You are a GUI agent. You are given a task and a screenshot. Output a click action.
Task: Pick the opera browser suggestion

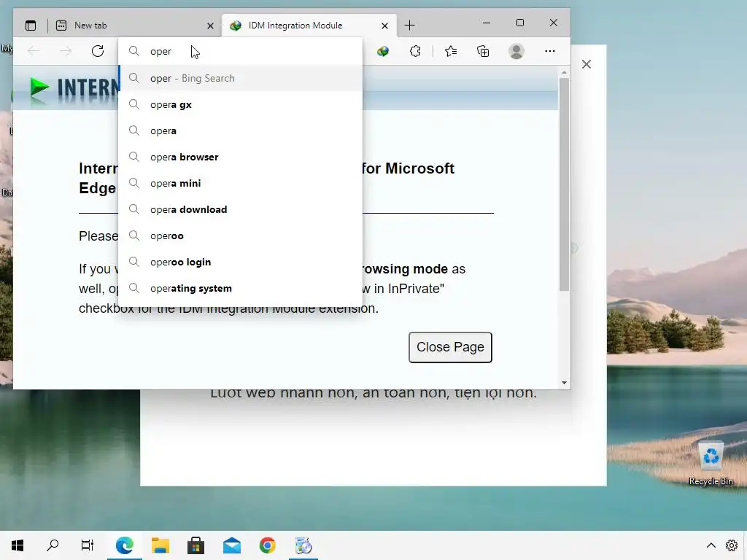[x=241, y=157]
